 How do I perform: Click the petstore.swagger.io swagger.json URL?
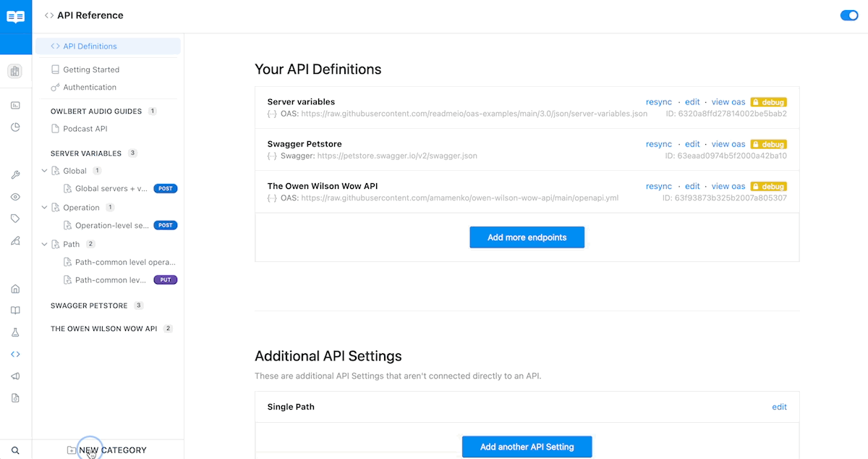(397, 156)
